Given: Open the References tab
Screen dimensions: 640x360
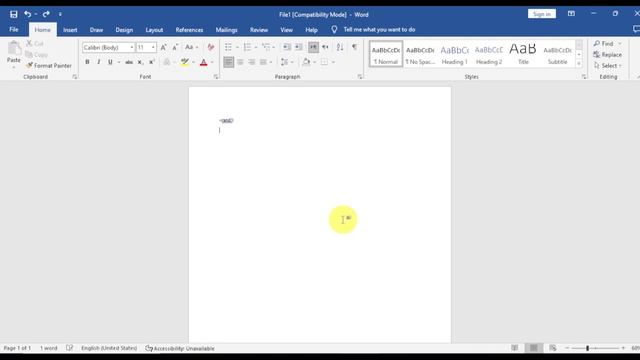Looking at the screenshot, I should (x=189, y=30).
